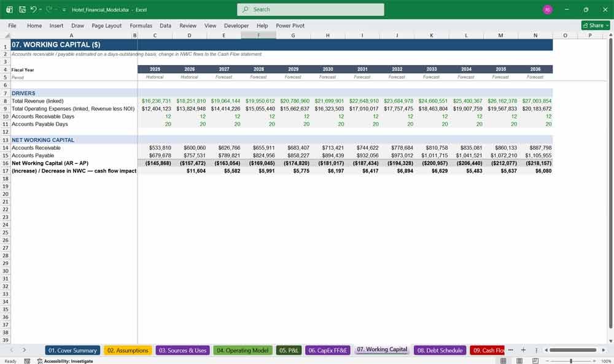Open the Data ribbon tab
This screenshot has width=614, height=364.
point(165,25)
